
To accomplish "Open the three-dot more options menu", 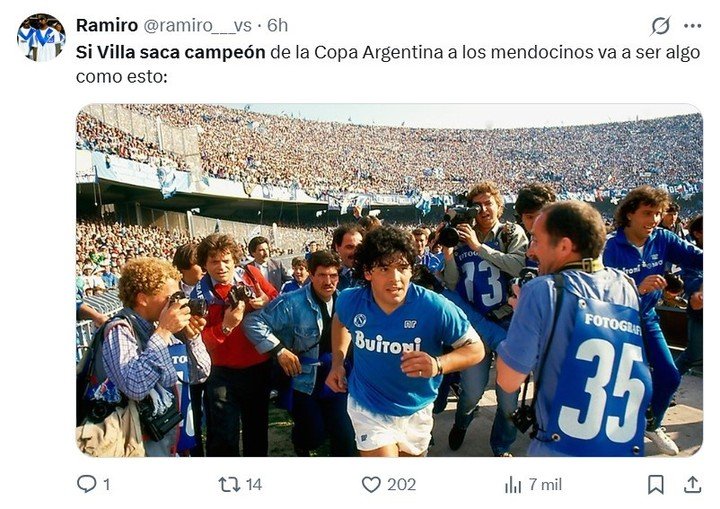I will [692, 26].
